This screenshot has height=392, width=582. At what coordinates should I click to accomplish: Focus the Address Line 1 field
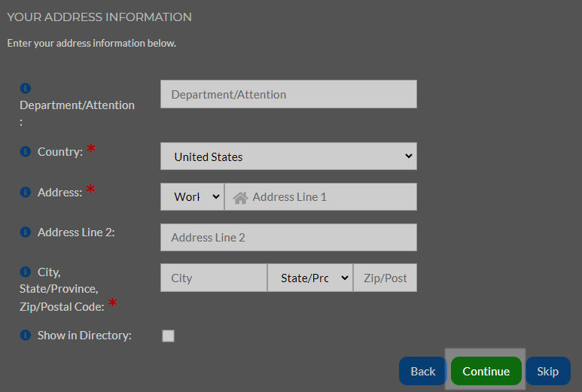[x=321, y=197]
